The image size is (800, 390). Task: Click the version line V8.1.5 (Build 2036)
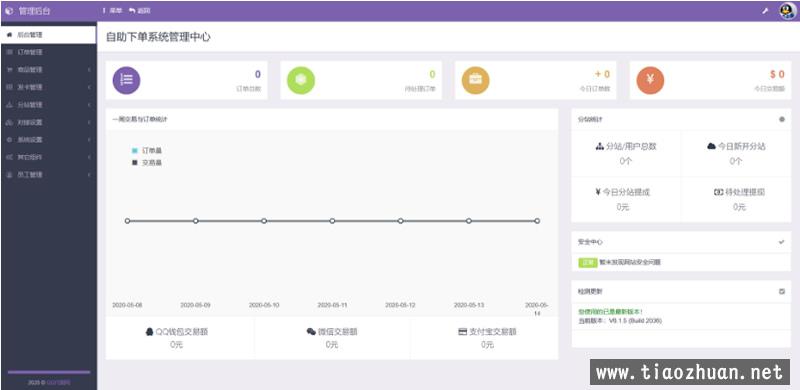coord(620,321)
